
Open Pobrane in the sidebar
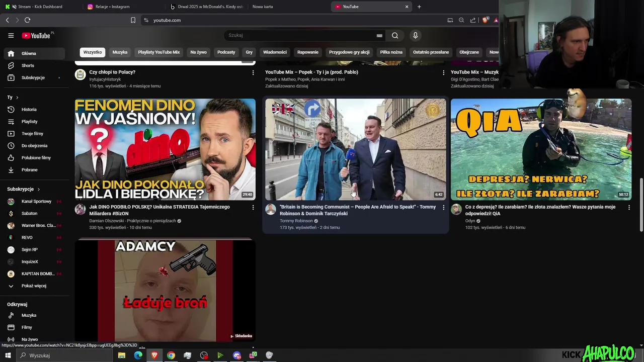(34, 169)
